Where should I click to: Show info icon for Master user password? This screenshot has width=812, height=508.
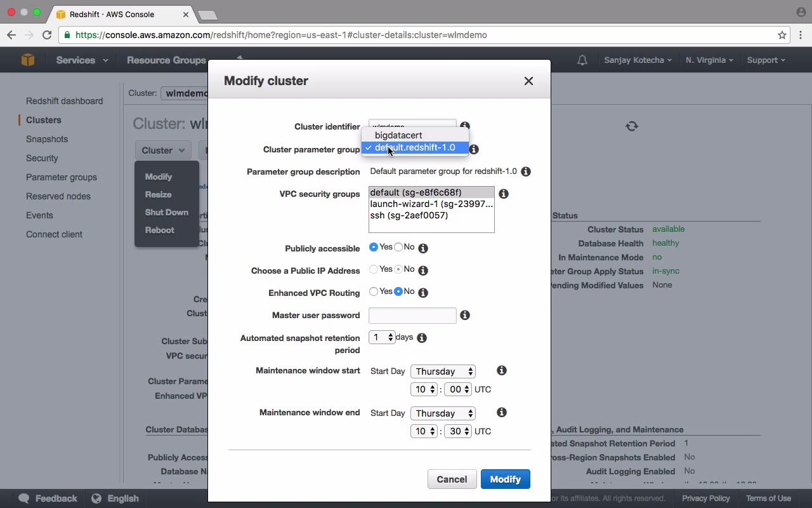pos(465,315)
